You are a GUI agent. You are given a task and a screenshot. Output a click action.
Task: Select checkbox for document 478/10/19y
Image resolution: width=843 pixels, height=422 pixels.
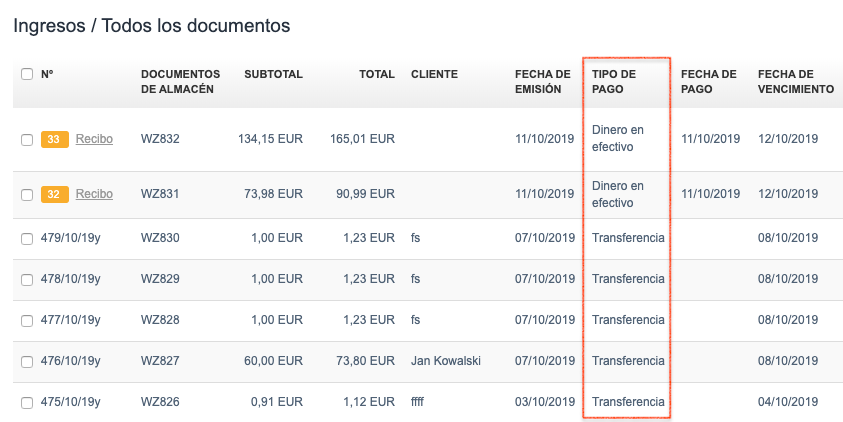(x=27, y=279)
